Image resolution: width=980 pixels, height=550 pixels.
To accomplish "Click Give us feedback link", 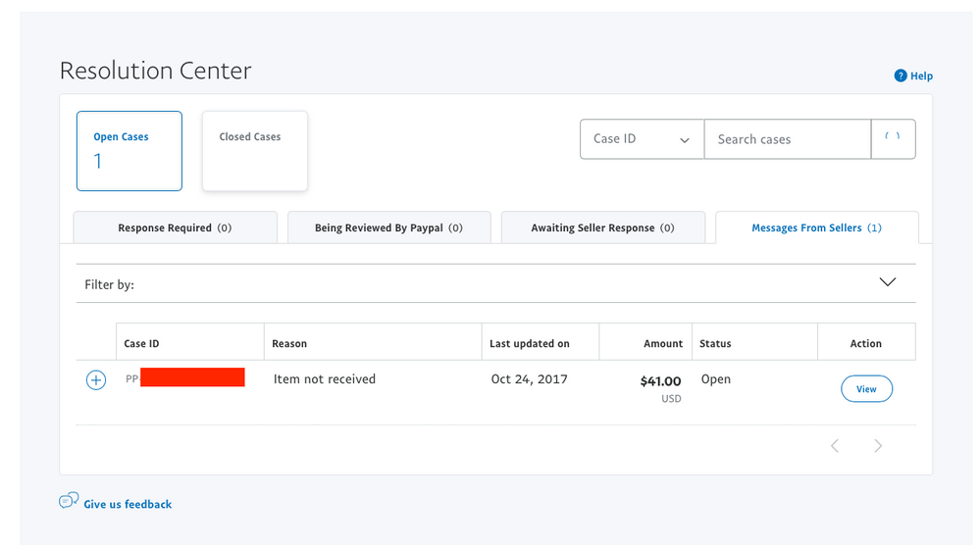I will pyautogui.click(x=128, y=505).
